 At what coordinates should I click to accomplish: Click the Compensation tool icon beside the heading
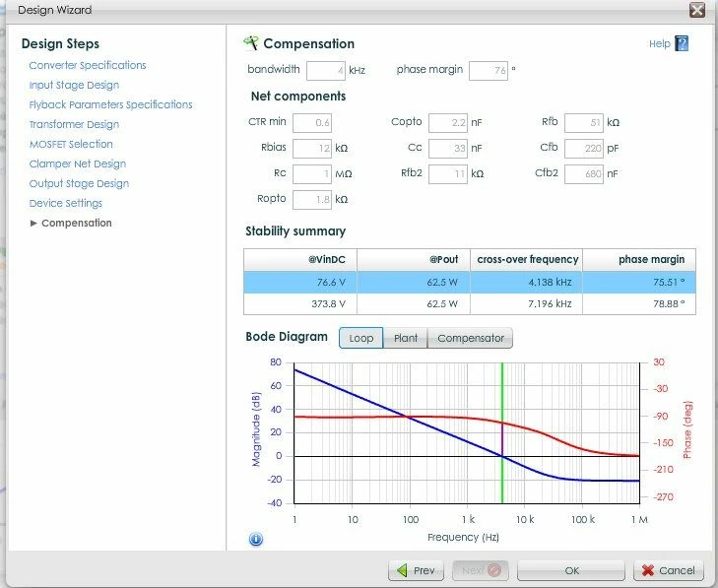(251, 43)
